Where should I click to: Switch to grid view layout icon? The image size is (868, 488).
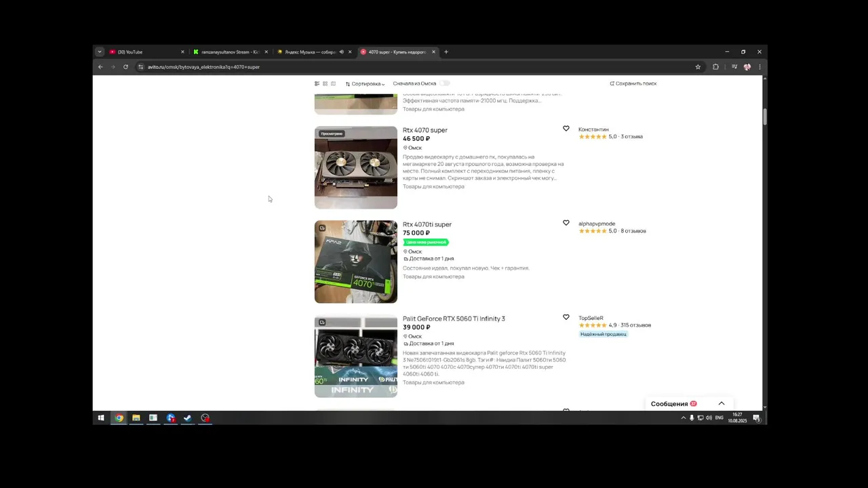[x=325, y=84]
